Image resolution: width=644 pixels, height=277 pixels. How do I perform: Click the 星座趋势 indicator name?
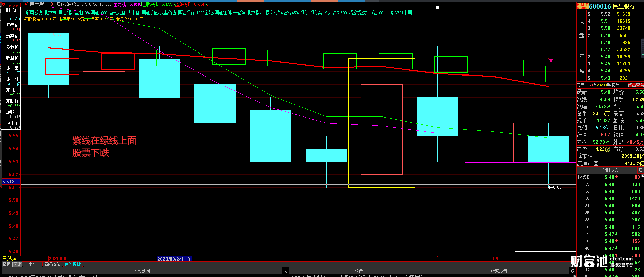pos(65,5)
